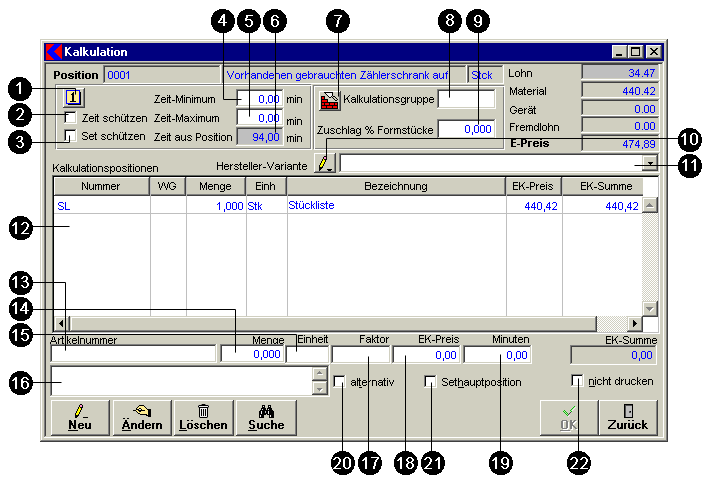Click the pencil icon beside Hersteller-Variante

click(325, 163)
